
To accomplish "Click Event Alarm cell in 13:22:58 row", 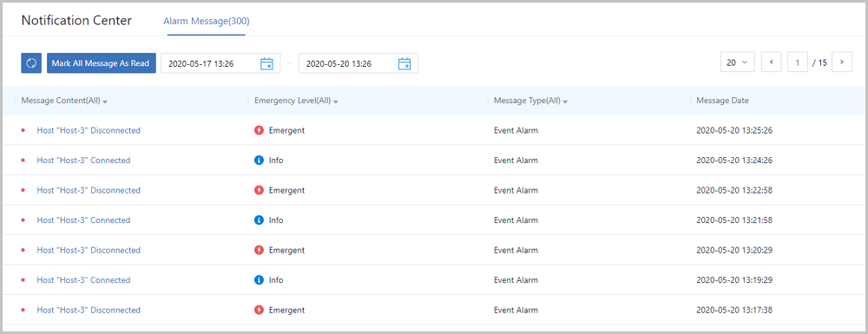I will (x=516, y=190).
